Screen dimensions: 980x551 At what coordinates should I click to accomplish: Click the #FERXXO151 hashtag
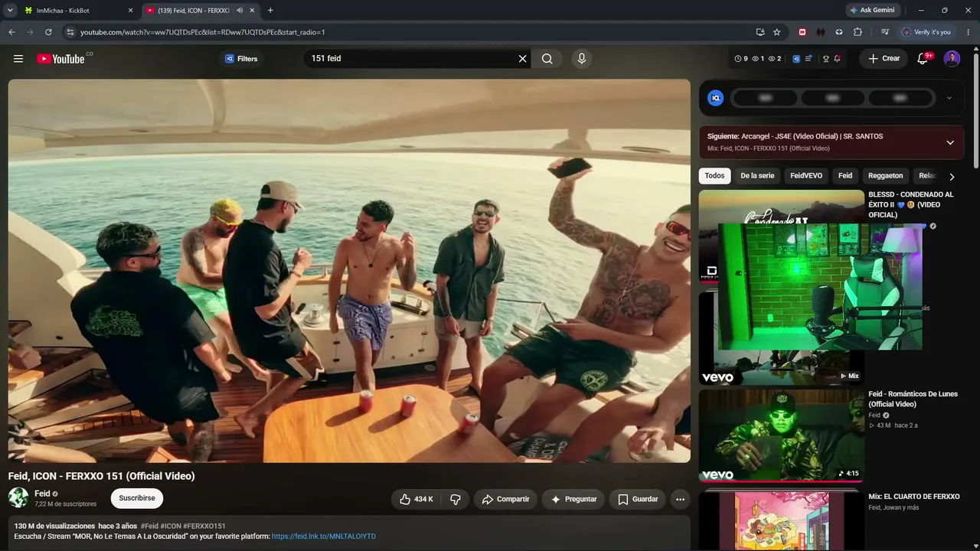click(204, 527)
